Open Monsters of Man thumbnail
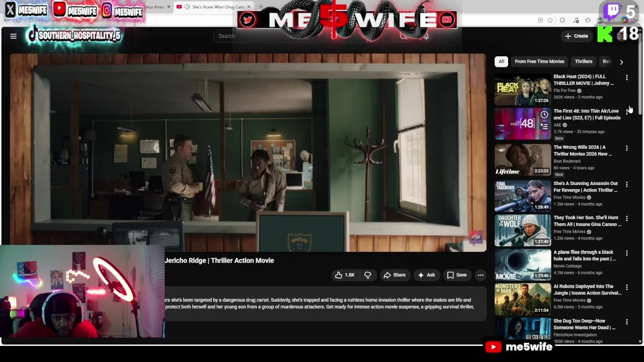This screenshot has height=362, width=644. click(523, 299)
